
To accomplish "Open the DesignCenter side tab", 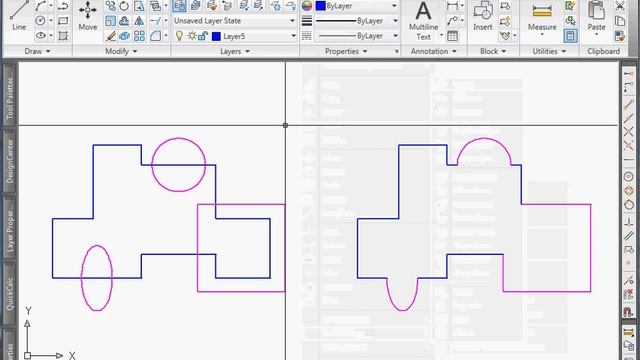I will 10,161.
